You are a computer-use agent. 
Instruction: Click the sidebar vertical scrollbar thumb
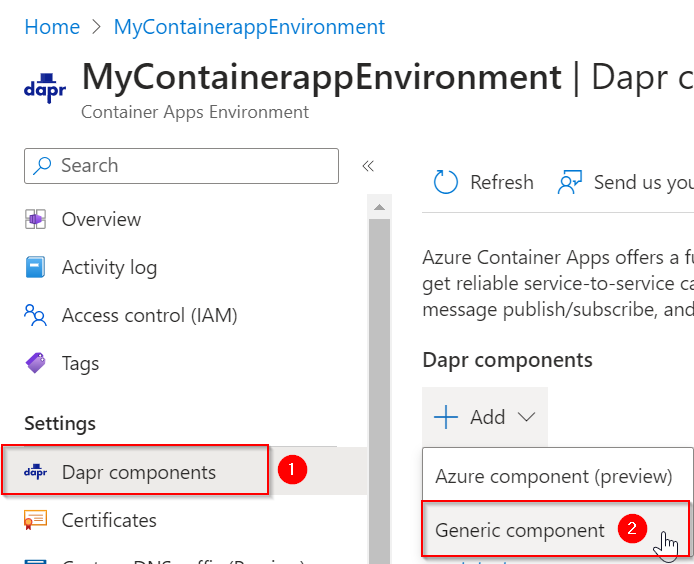tap(379, 391)
